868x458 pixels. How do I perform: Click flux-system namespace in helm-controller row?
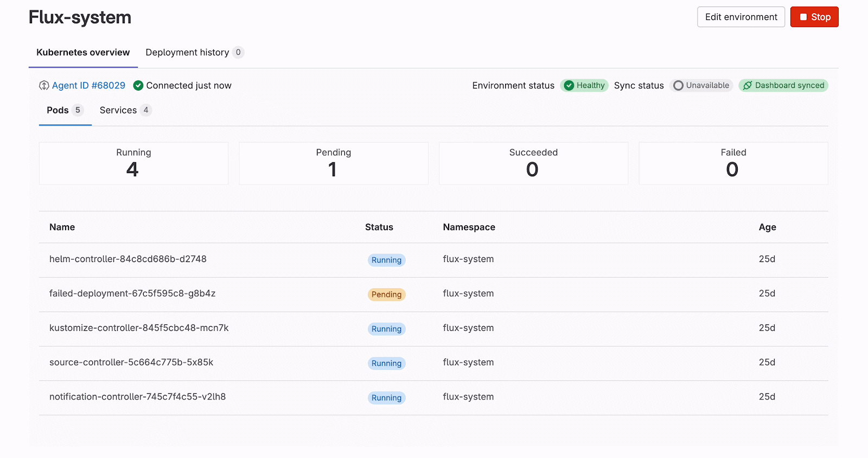(x=468, y=259)
